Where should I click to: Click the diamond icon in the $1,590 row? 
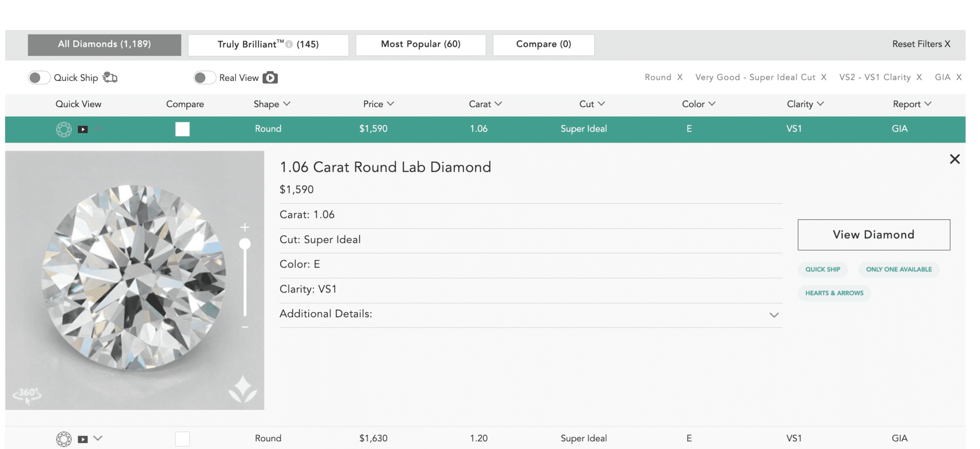point(64,129)
